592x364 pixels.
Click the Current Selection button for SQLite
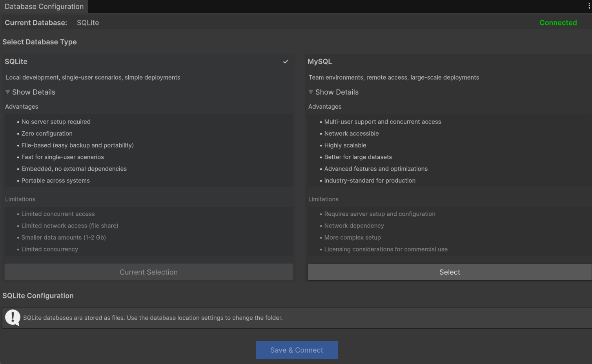point(149,272)
